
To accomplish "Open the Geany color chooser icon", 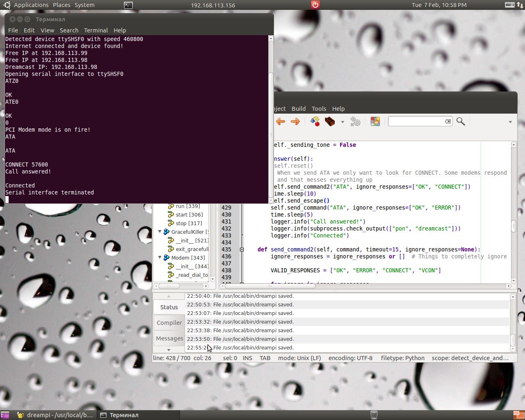I will coord(375,121).
